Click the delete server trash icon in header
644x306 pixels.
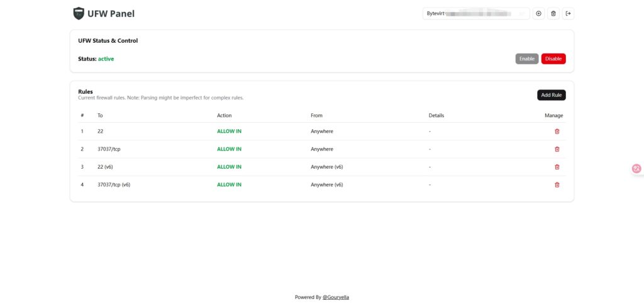[x=553, y=13]
